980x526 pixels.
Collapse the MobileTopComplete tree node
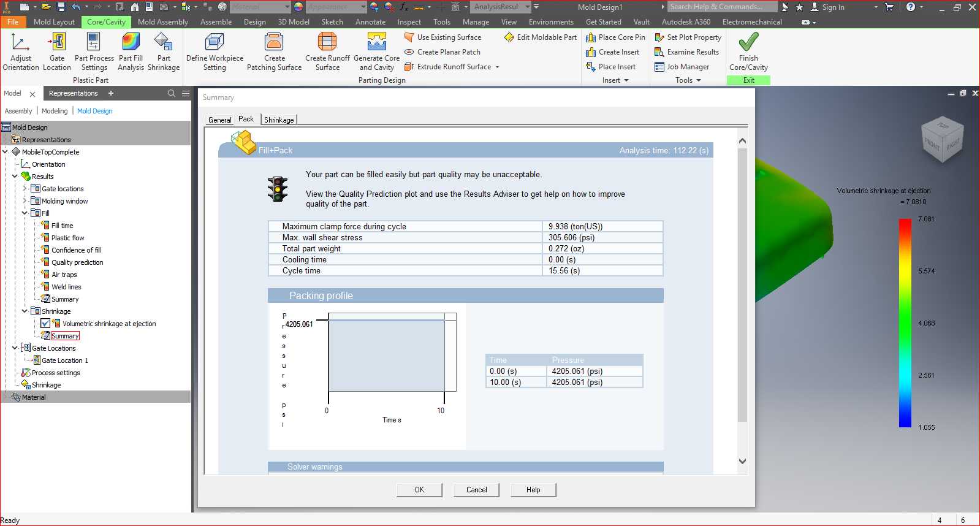tap(6, 152)
